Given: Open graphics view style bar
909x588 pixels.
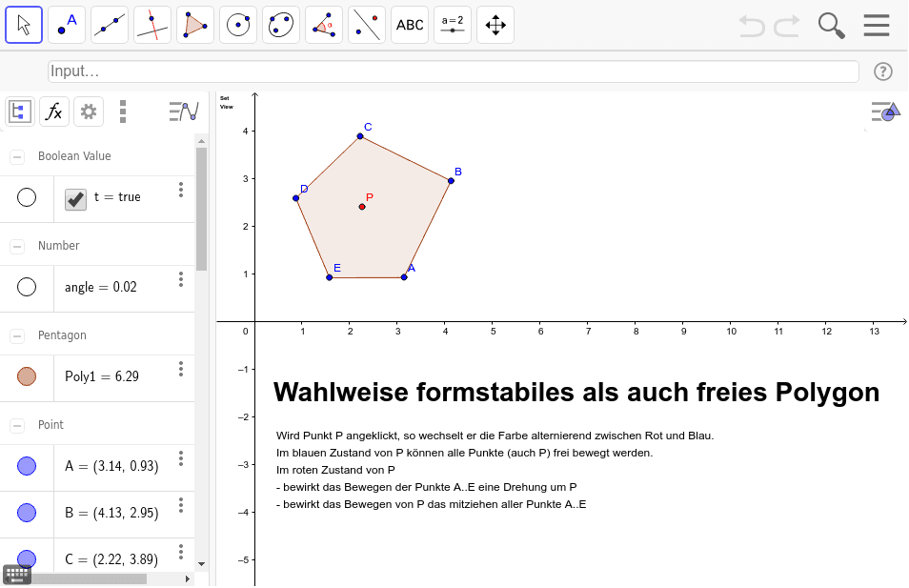Looking at the screenshot, I should (885, 112).
